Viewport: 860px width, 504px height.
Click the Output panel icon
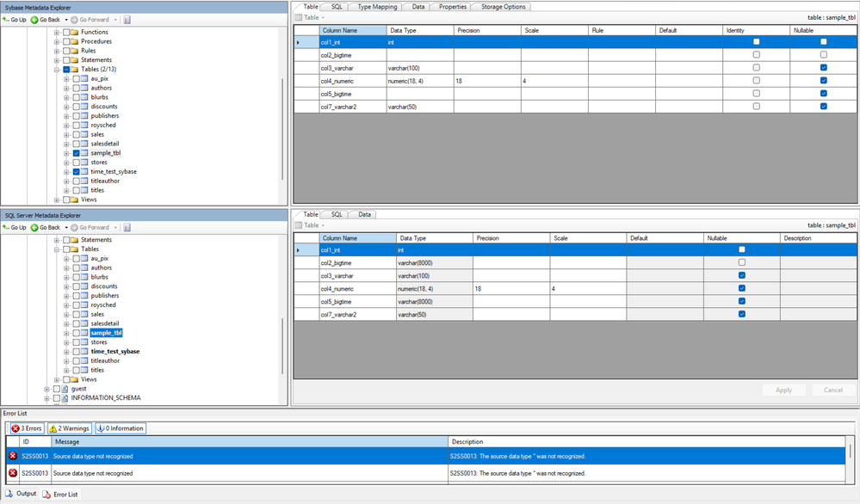9,494
